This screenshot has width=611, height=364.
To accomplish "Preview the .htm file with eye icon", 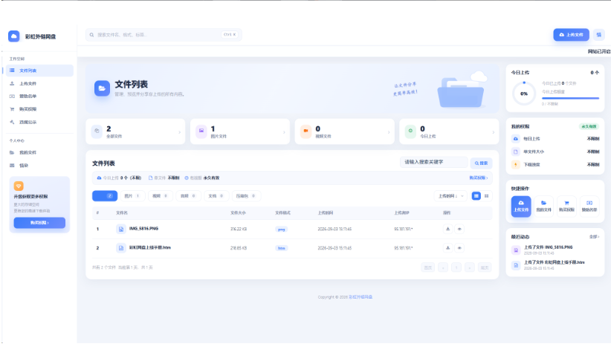I will point(459,247).
